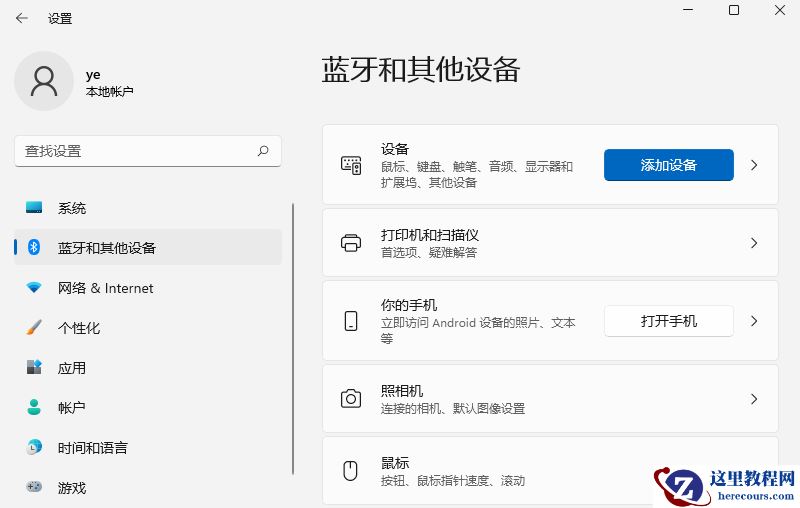Viewport: 800px width, 508px height.
Task: Click the camera icon for 照相机
Action: click(351, 399)
